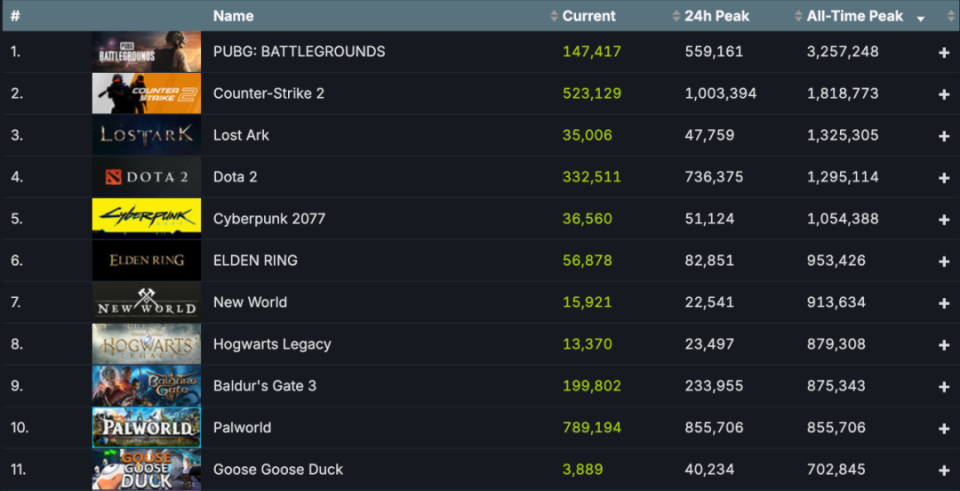Select all-time peak value 879,308
This screenshot has height=491, width=960.
pyautogui.click(x=836, y=344)
